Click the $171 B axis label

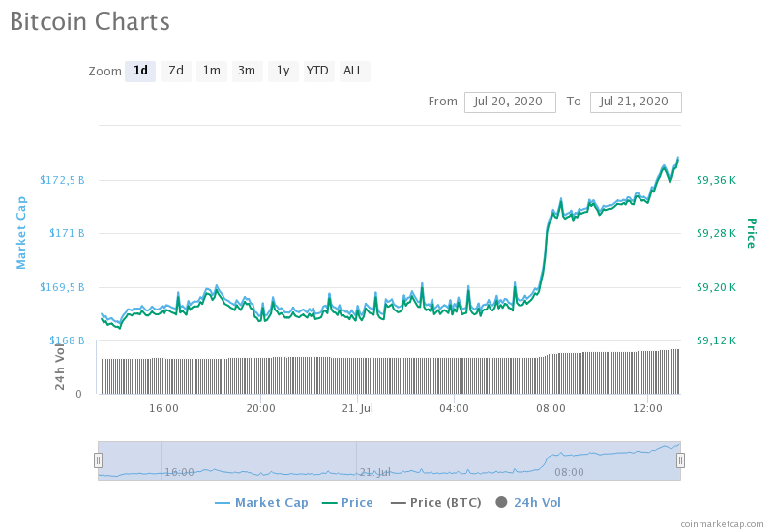pyautogui.click(x=67, y=233)
